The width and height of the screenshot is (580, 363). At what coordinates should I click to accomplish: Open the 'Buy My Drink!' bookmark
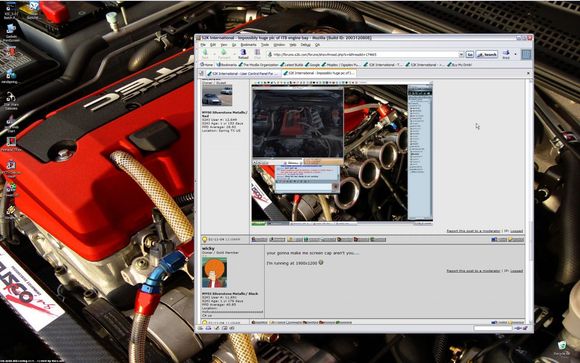tap(459, 64)
